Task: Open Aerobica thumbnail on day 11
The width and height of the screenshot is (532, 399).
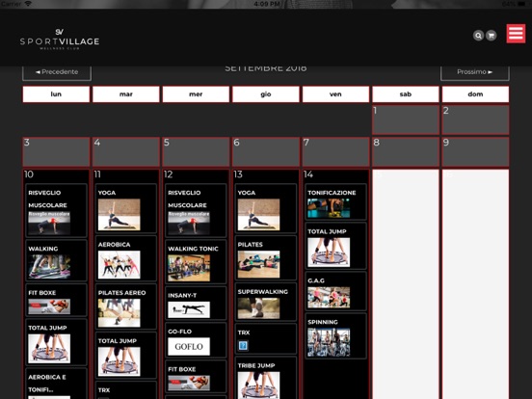Action: [x=120, y=265]
